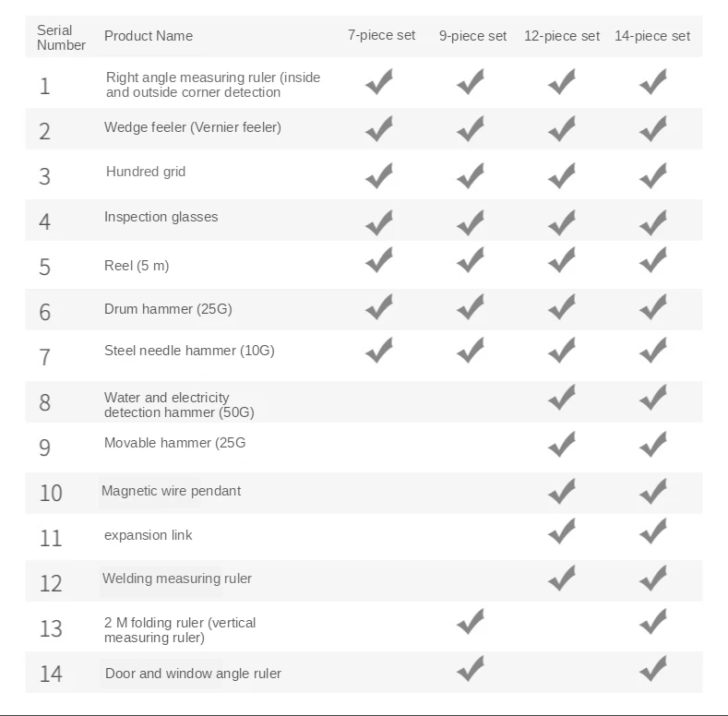Image resolution: width=728 pixels, height=716 pixels.
Task: Click the 12-piece checkmark for Water and electricity detection hammer
Action: pyautogui.click(x=562, y=397)
